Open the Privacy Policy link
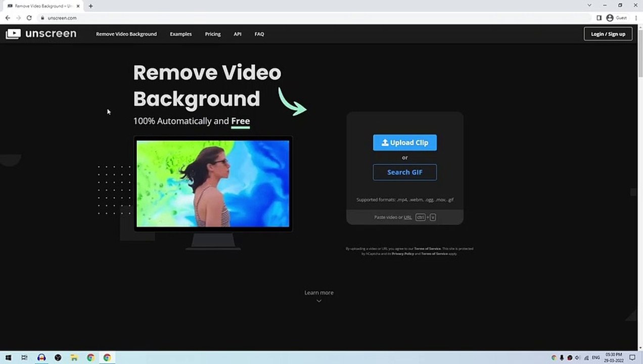The image size is (643, 364). pyautogui.click(x=403, y=254)
